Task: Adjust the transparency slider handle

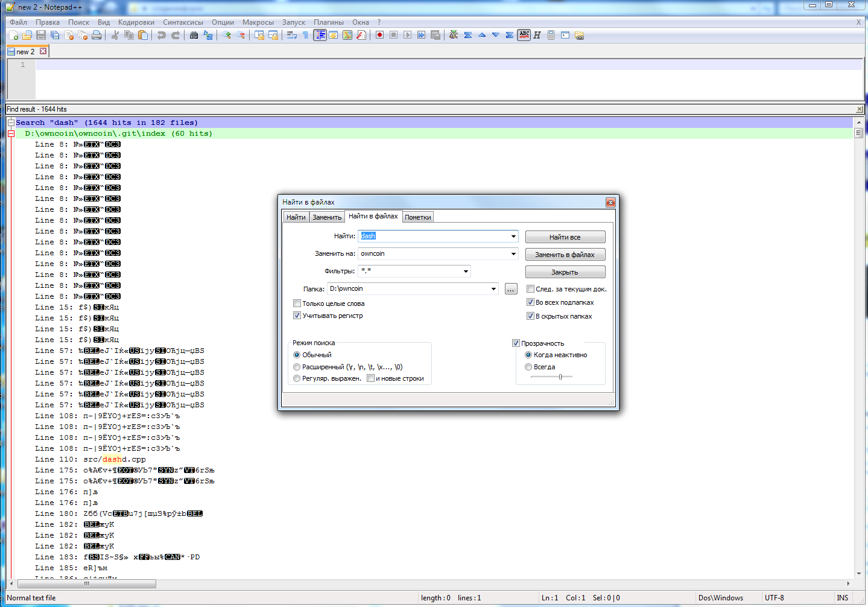Action: click(x=560, y=377)
